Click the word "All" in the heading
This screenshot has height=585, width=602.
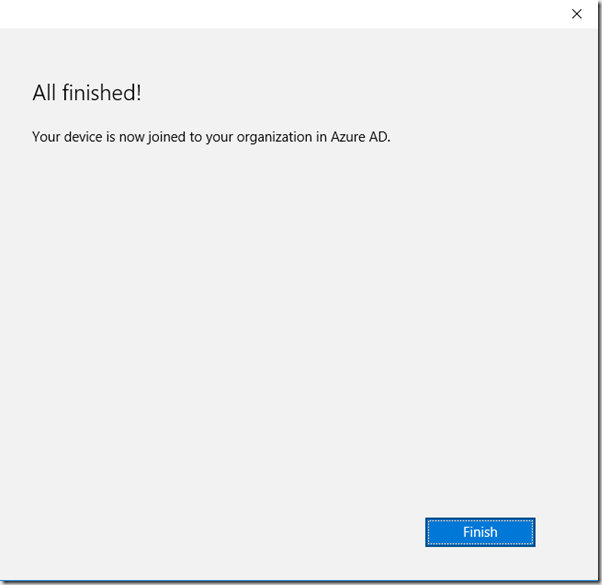[44, 93]
